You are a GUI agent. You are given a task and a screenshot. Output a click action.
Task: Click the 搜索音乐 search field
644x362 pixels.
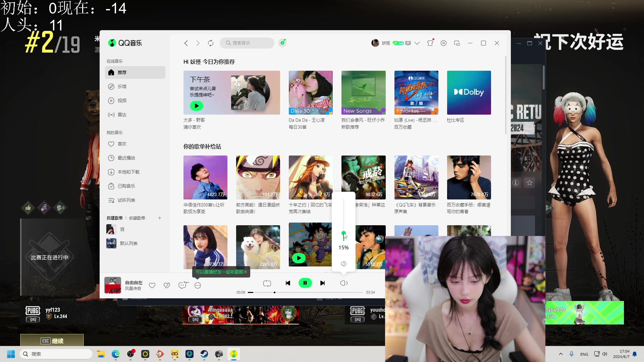[x=247, y=43]
